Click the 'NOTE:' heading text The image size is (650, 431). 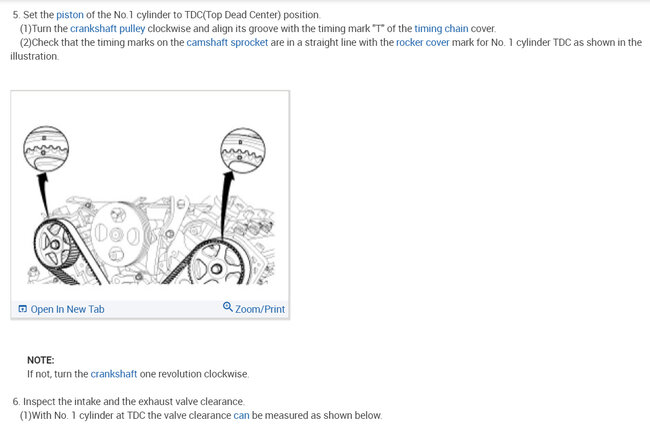tap(41, 360)
